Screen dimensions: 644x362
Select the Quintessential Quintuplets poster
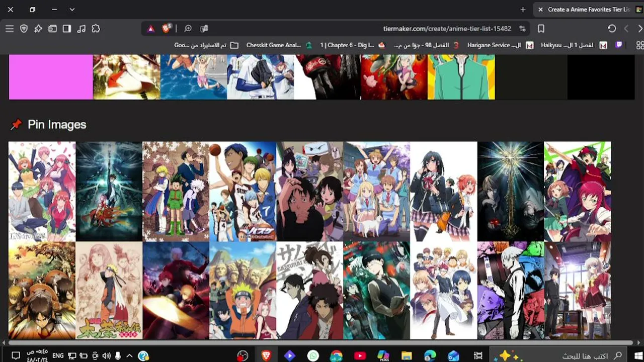[42, 192]
